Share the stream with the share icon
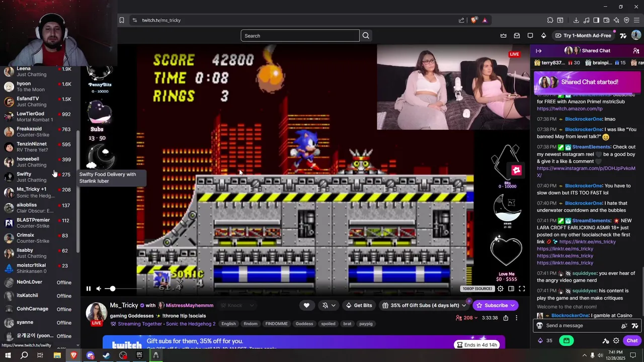Image resolution: width=644 pixels, height=362 pixels. click(x=506, y=318)
